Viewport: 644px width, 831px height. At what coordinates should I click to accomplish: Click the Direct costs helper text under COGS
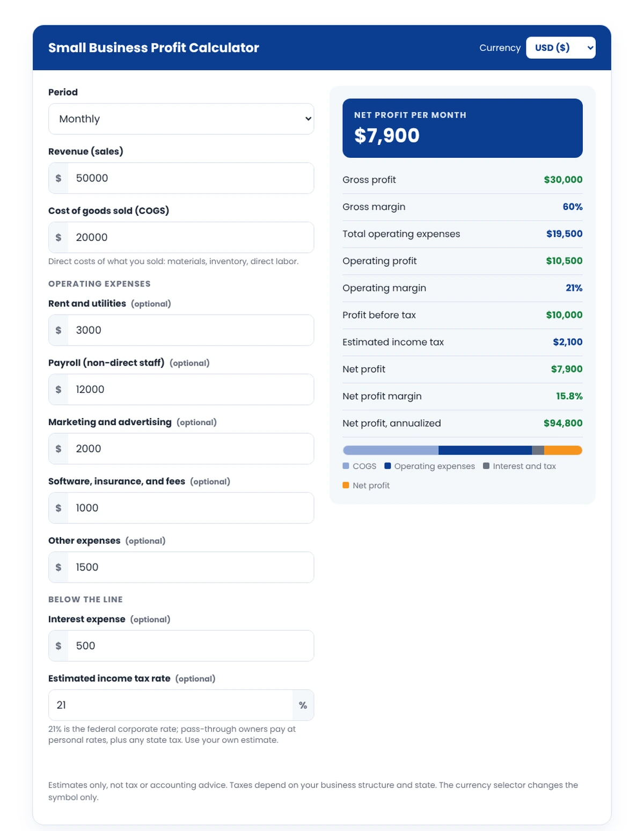173,261
